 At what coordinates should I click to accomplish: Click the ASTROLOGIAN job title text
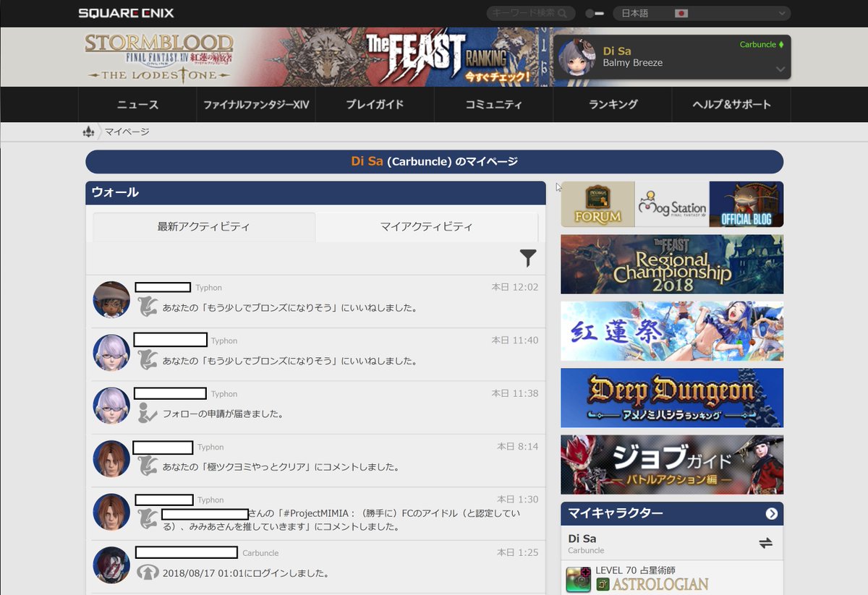pyautogui.click(x=660, y=584)
